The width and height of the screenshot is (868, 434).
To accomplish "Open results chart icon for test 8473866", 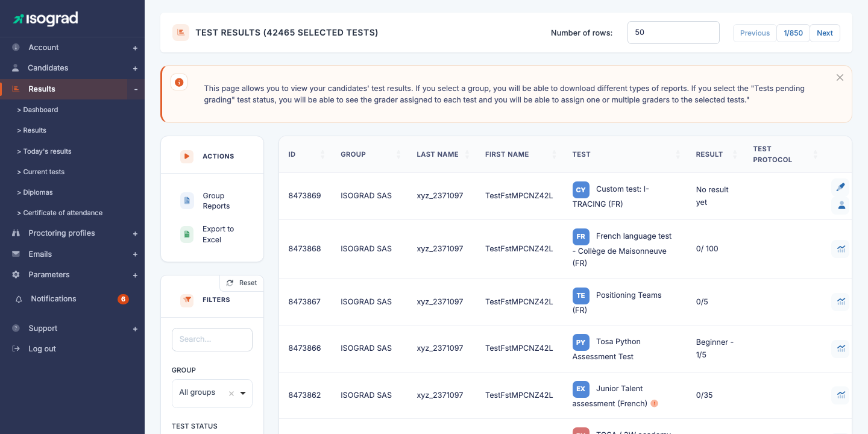I will tap(841, 348).
